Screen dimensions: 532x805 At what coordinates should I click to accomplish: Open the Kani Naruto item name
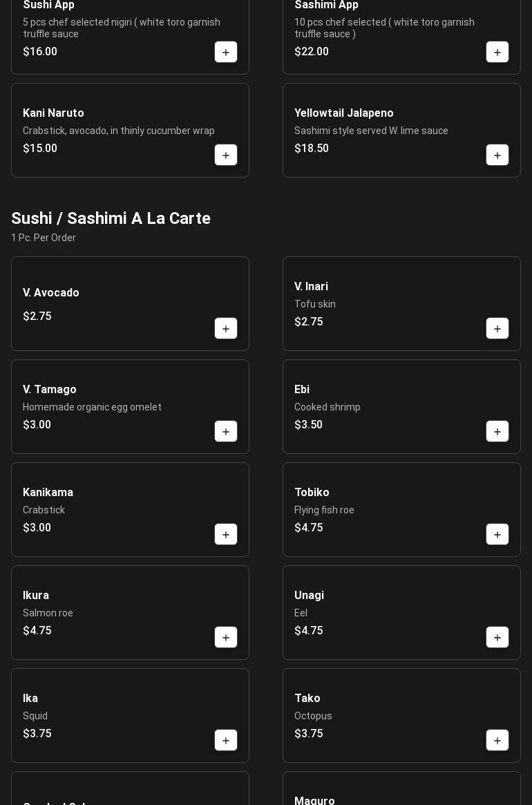click(53, 113)
